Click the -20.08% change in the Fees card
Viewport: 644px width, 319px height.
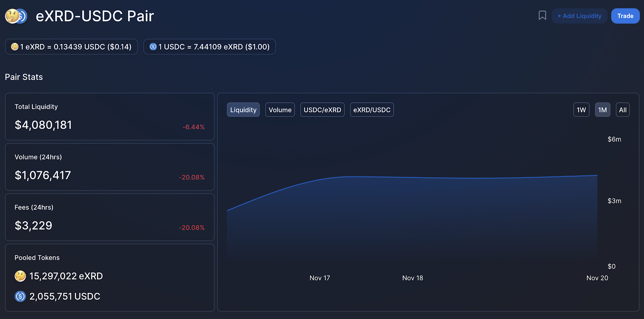[192, 228]
